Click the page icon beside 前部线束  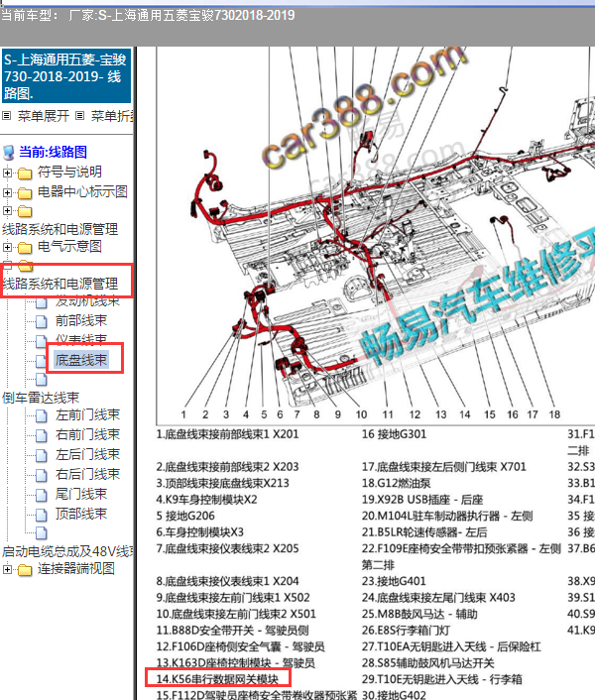41,321
